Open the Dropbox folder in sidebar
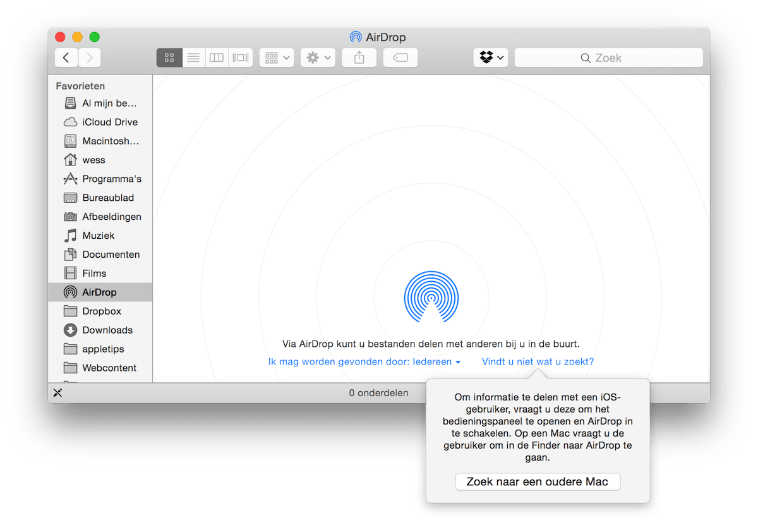This screenshot has width=758, height=532. (100, 311)
